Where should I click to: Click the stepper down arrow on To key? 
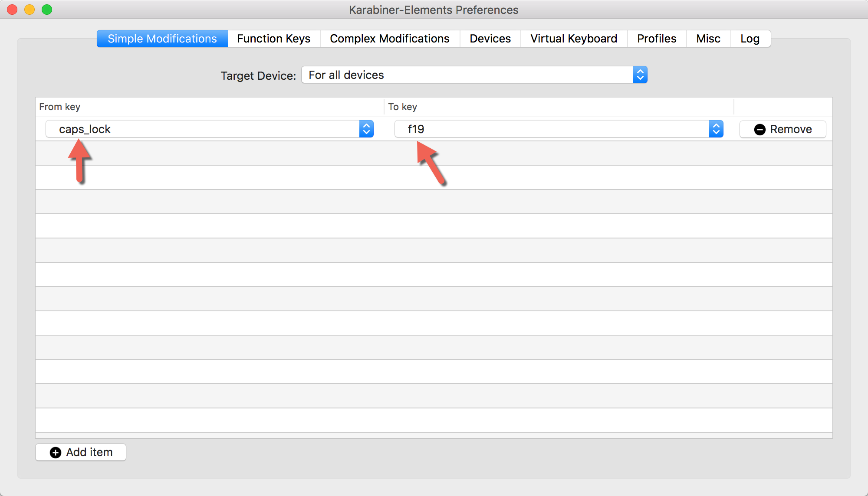[x=716, y=132]
